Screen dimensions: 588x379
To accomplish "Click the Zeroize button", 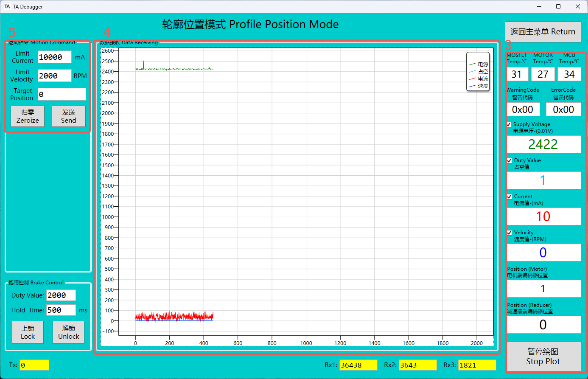I will click(28, 116).
